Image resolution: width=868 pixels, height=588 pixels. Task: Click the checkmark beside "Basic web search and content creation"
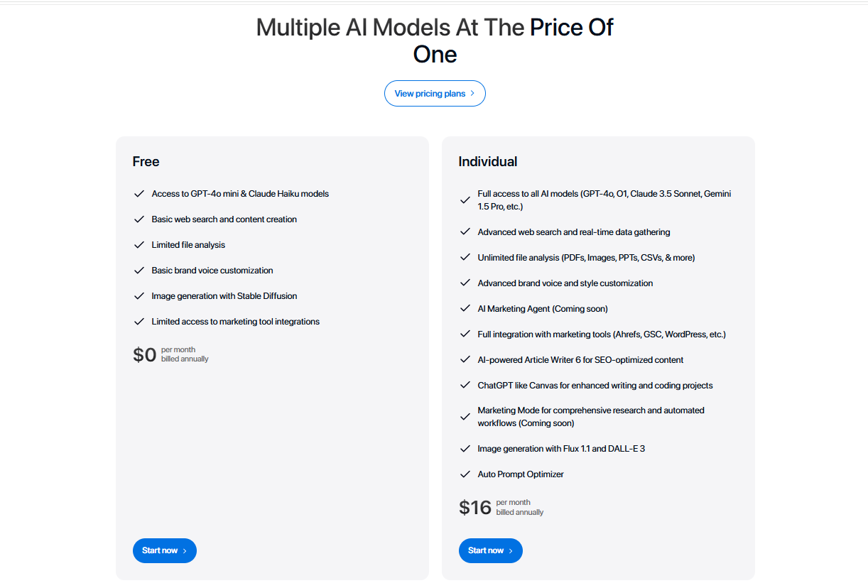point(139,219)
